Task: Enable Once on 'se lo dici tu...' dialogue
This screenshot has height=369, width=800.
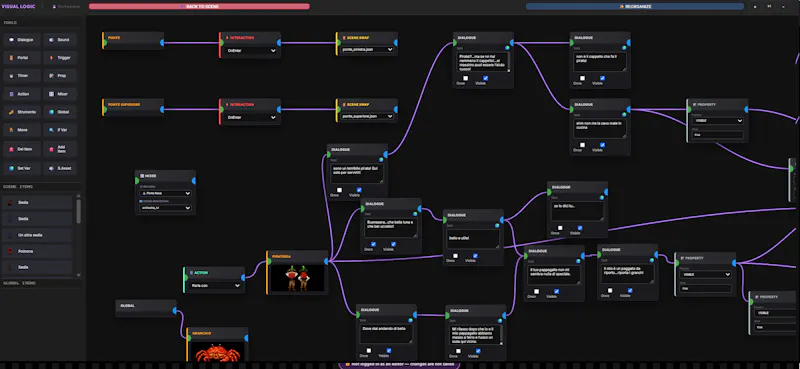Action: tap(560, 228)
